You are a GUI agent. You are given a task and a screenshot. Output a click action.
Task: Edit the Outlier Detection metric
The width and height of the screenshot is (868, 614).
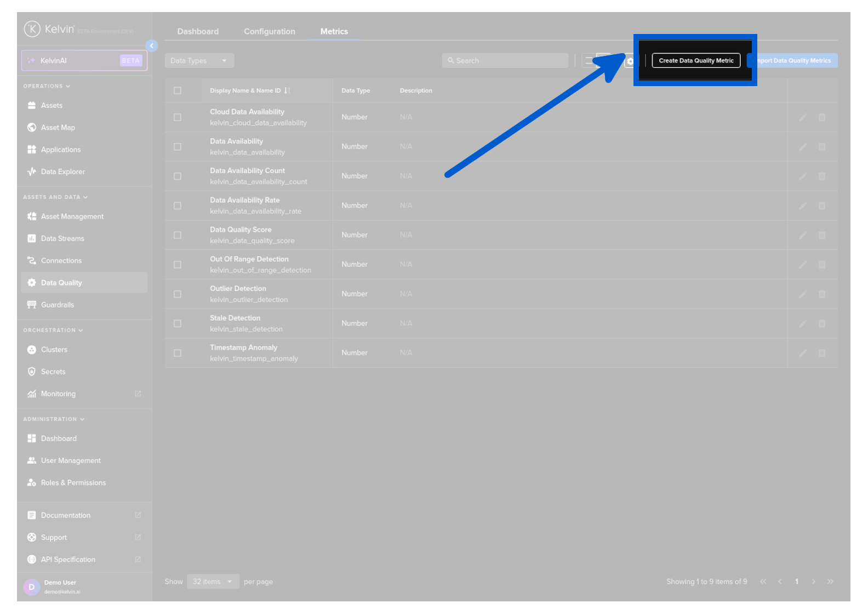pos(802,294)
